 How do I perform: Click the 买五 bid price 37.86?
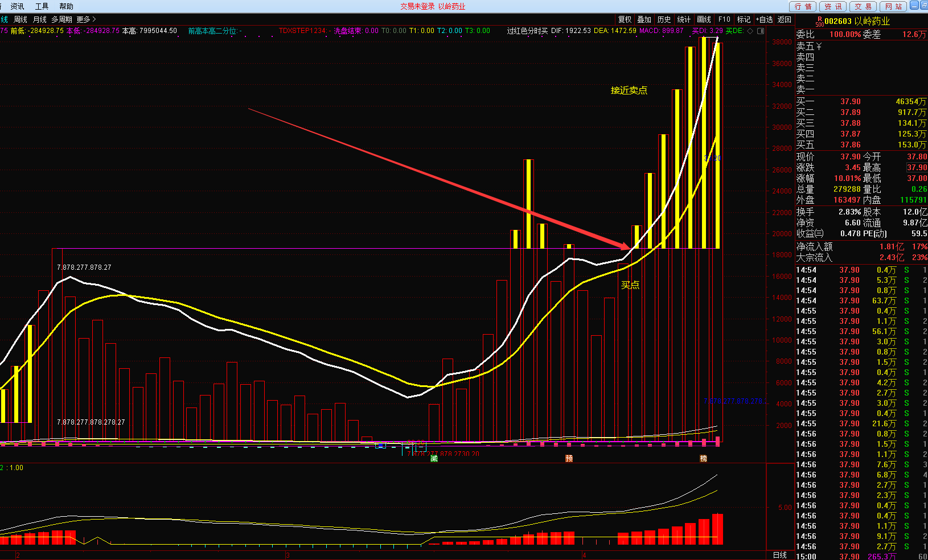(851, 145)
